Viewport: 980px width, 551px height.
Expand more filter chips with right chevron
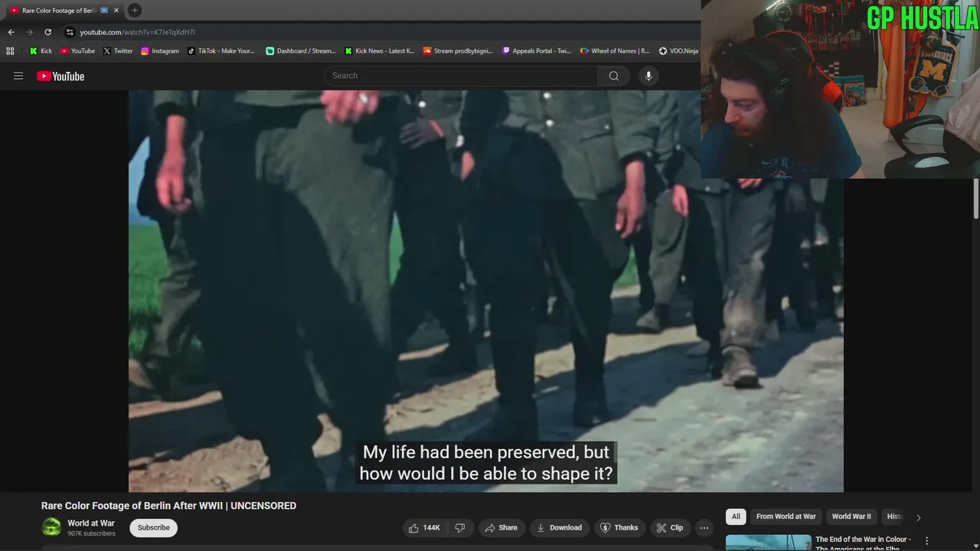[919, 517]
